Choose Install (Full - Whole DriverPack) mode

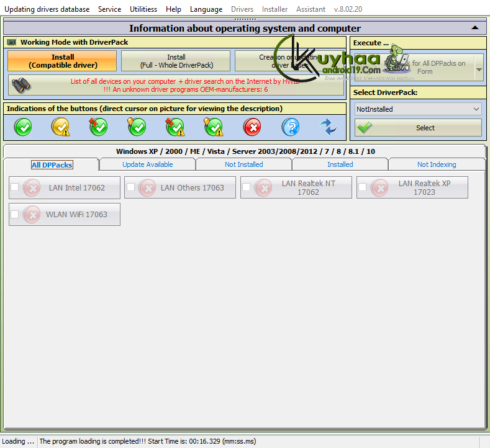(176, 61)
